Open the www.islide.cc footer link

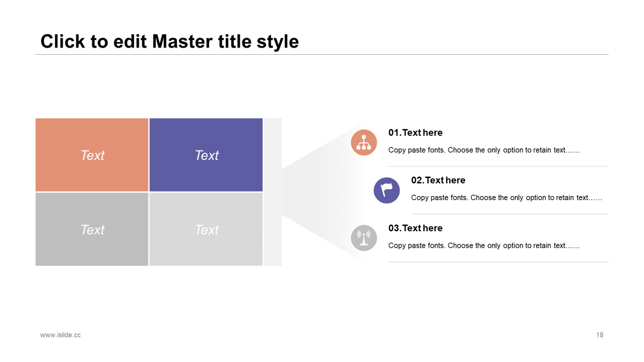tap(60, 335)
